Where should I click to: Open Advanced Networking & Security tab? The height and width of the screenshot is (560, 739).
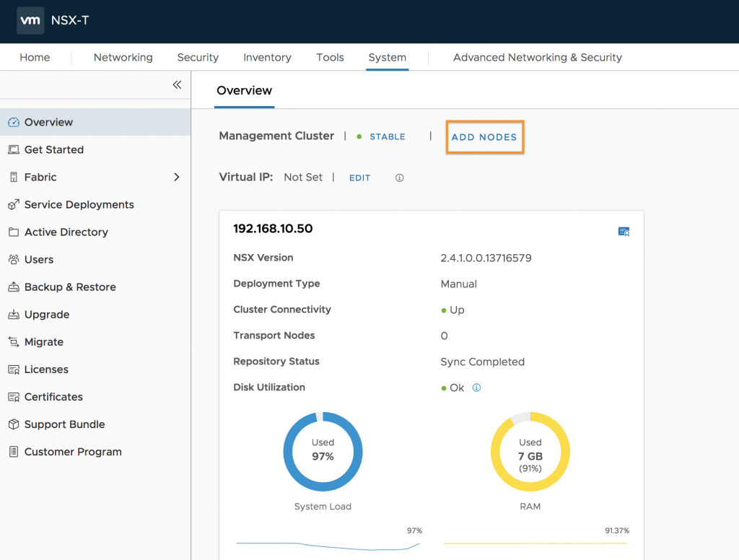pos(537,58)
